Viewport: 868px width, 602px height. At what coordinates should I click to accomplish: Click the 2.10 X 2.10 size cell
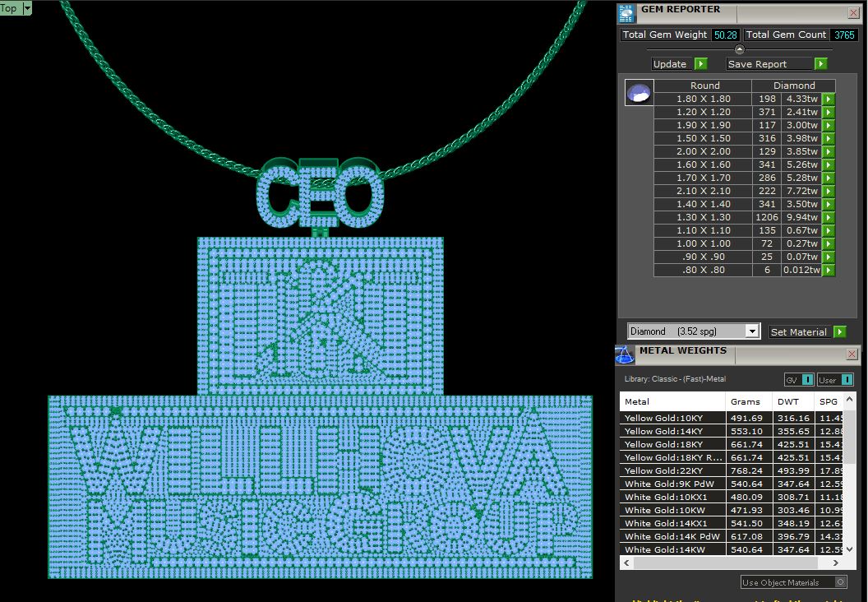(x=703, y=191)
